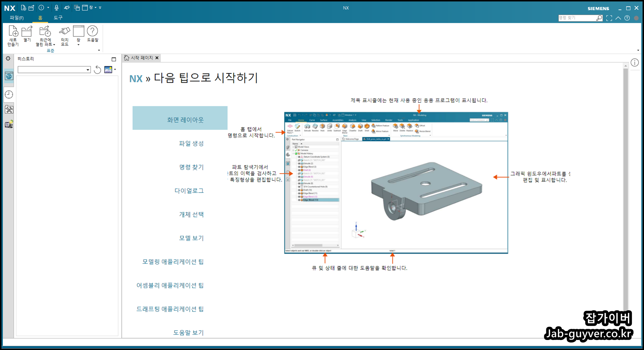
Task: Select the web browser resource tab icon
Action: pos(9,76)
